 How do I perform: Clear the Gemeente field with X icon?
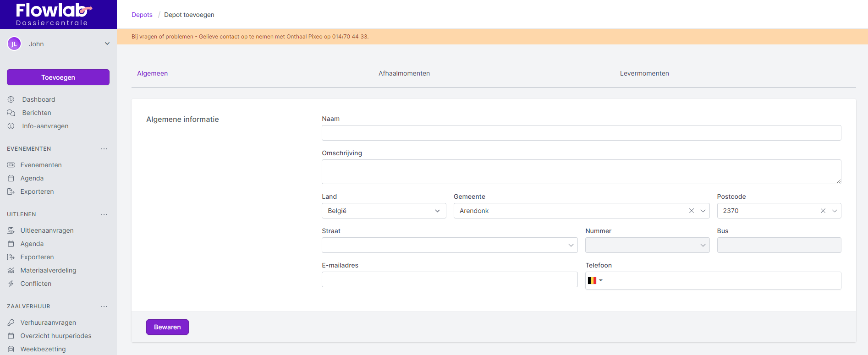click(x=691, y=211)
